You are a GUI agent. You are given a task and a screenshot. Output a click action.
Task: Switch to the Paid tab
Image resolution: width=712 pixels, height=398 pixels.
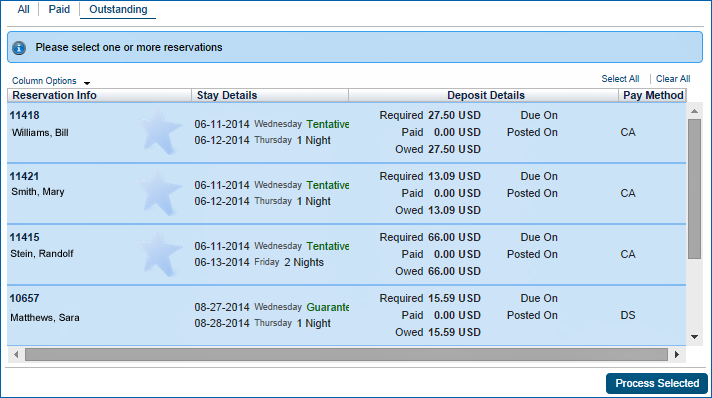[x=59, y=9]
